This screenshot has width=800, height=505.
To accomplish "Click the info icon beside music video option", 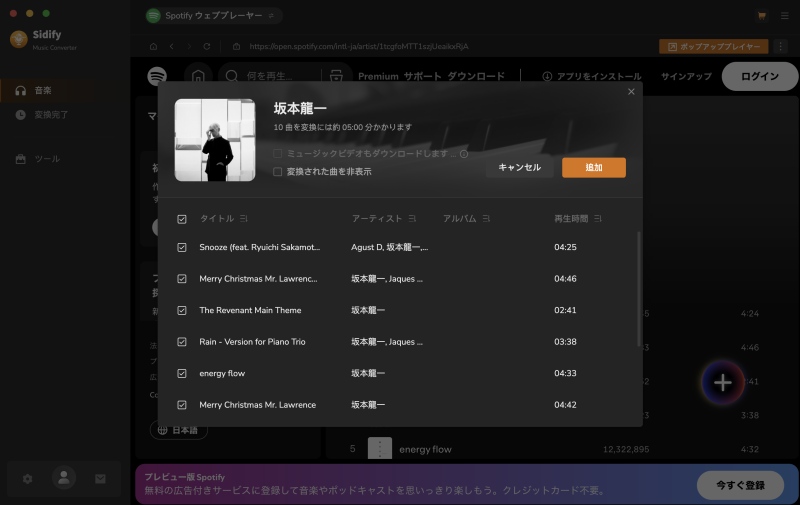I will click(x=464, y=154).
